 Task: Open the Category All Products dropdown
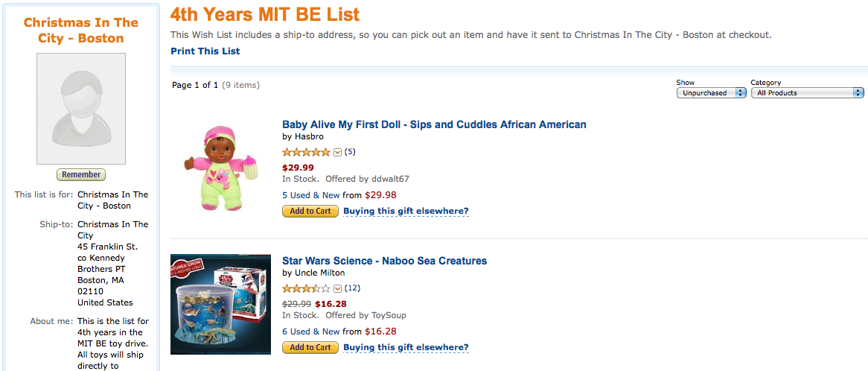point(807,93)
